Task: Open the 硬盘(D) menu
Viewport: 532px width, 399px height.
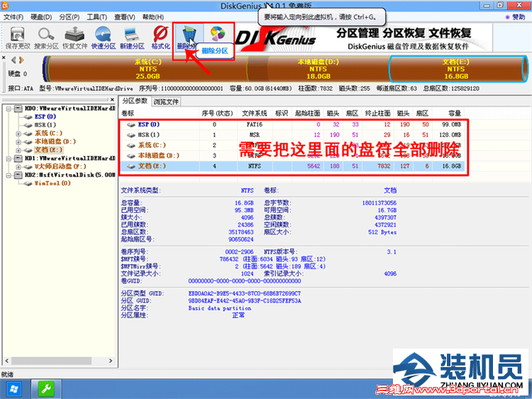Action: (x=41, y=17)
